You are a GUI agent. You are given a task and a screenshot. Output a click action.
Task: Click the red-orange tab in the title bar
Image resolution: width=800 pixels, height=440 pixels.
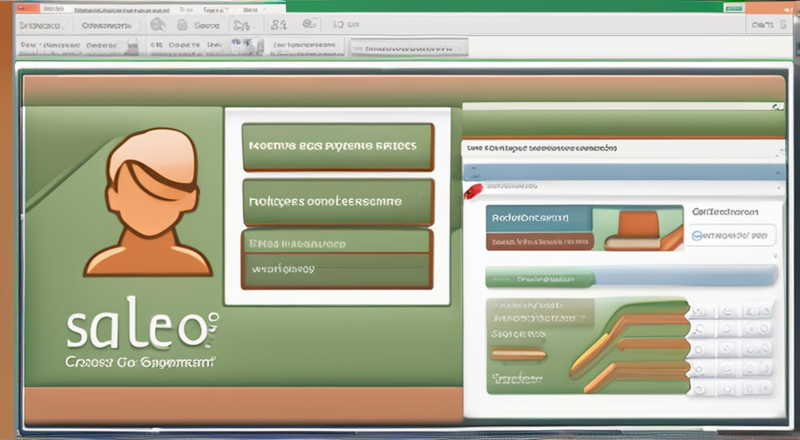[28, 9]
